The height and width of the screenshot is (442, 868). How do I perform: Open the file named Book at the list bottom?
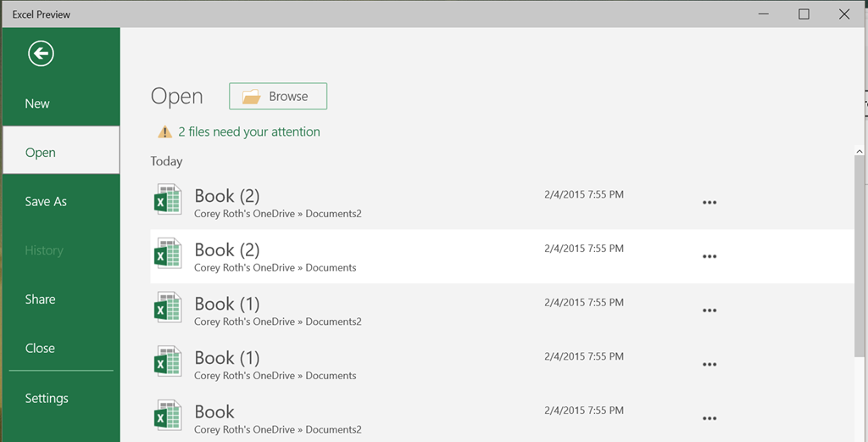[502, 417]
